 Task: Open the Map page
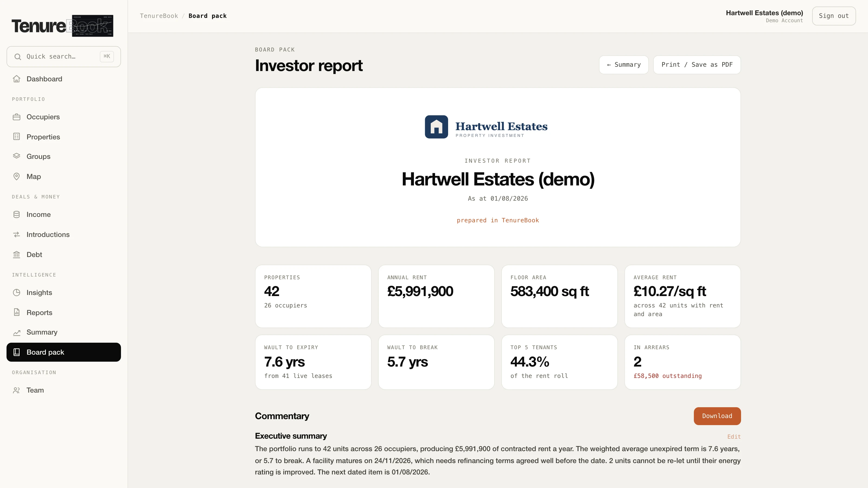pyautogui.click(x=64, y=176)
